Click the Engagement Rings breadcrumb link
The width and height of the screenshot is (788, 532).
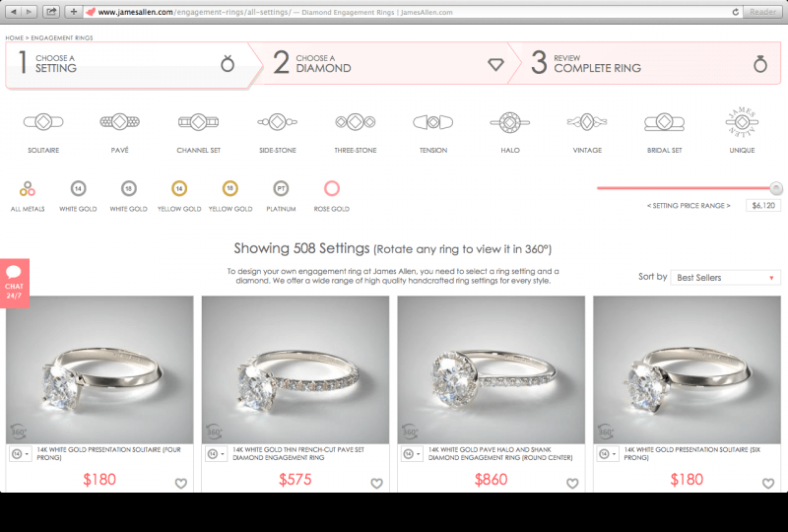(x=62, y=37)
